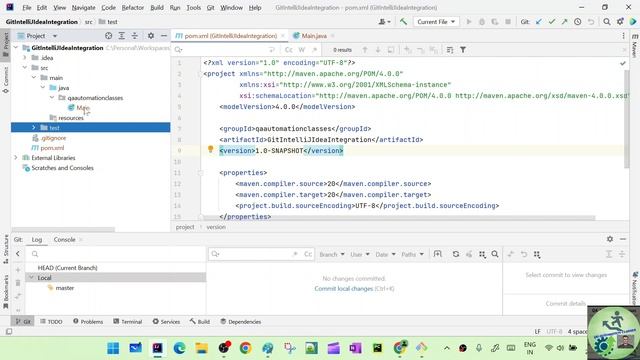Click Git rollback icon in toolbar
This screenshot has width=640, height=360.
coord(591,22)
